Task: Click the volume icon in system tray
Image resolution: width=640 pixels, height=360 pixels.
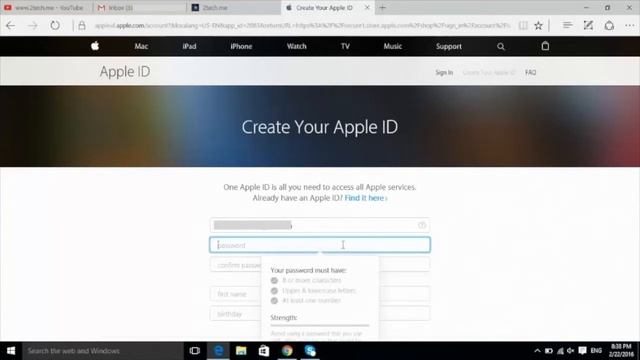Action: tap(571, 351)
